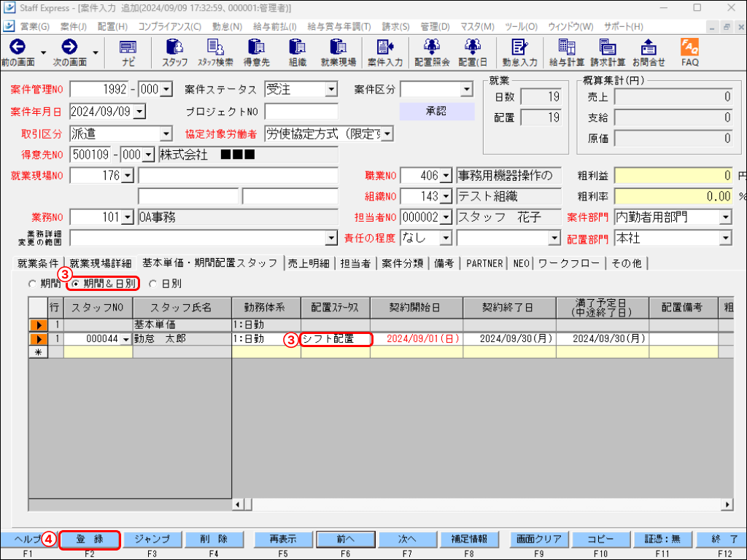Click the プロジェクトNO input field
747x560 pixels.
click(x=301, y=112)
